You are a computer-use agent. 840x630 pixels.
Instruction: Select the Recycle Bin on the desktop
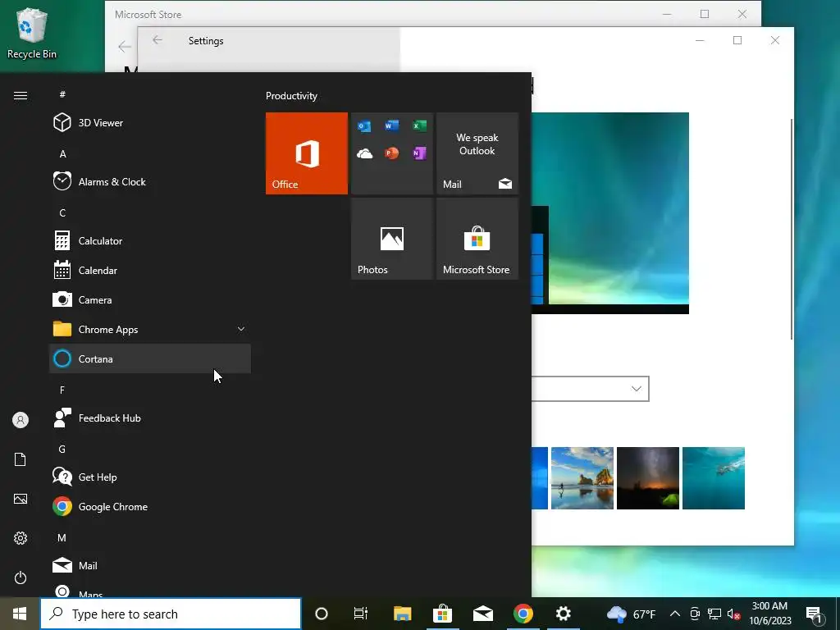point(32,33)
